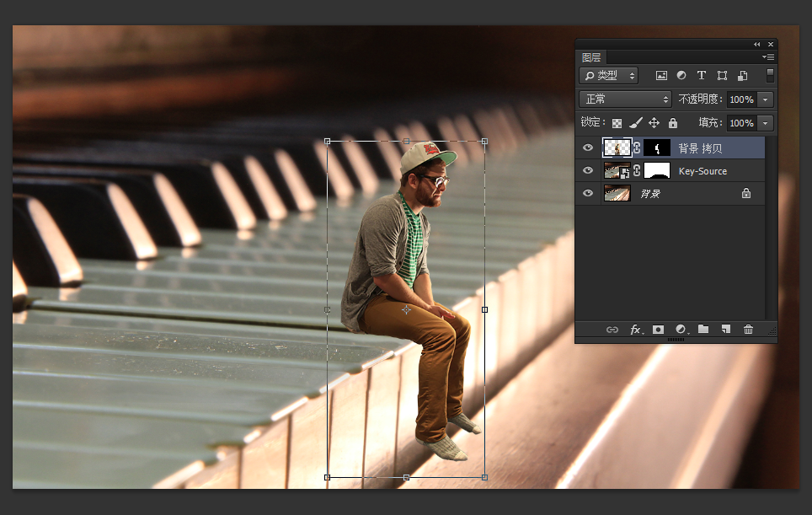Open the 类型 filter type dropdown
Image resolution: width=812 pixels, height=515 pixels.
coord(610,76)
